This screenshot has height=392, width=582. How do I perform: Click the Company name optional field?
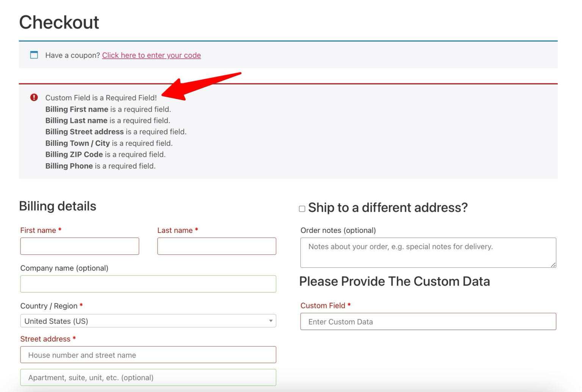[148, 284]
